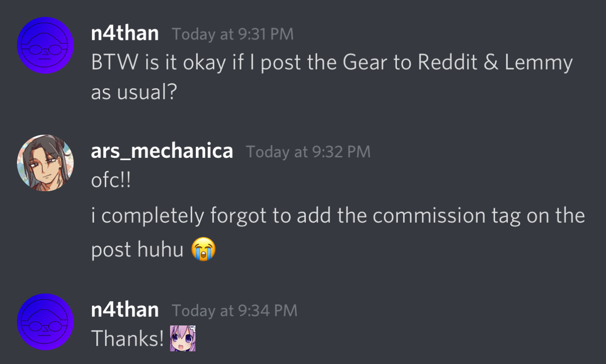Click the 'post huhu' text

(x=137, y=250)
